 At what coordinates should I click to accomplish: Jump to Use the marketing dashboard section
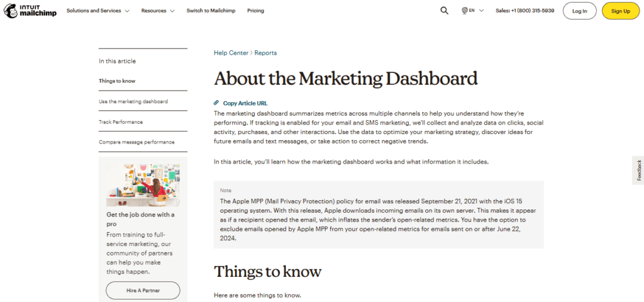(133, 101)
